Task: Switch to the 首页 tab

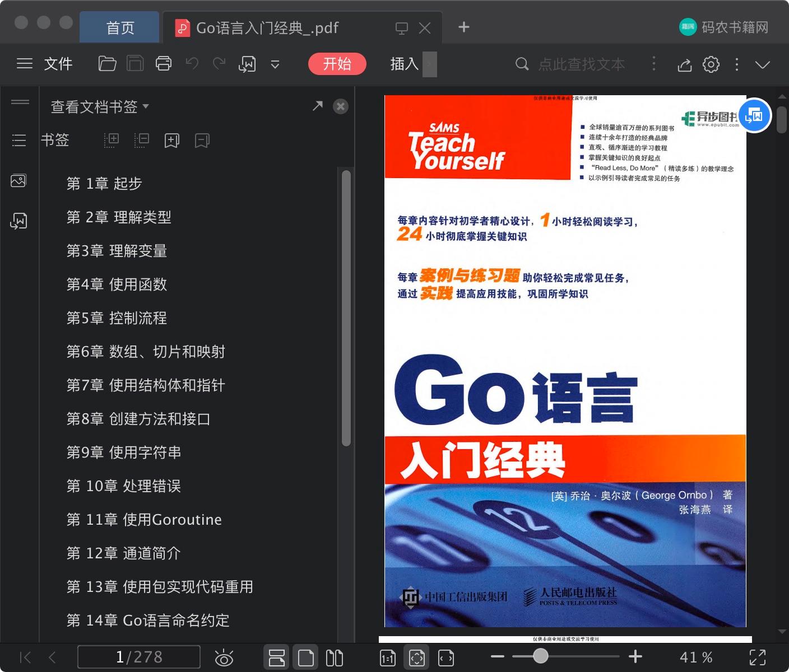Action: 120,27
